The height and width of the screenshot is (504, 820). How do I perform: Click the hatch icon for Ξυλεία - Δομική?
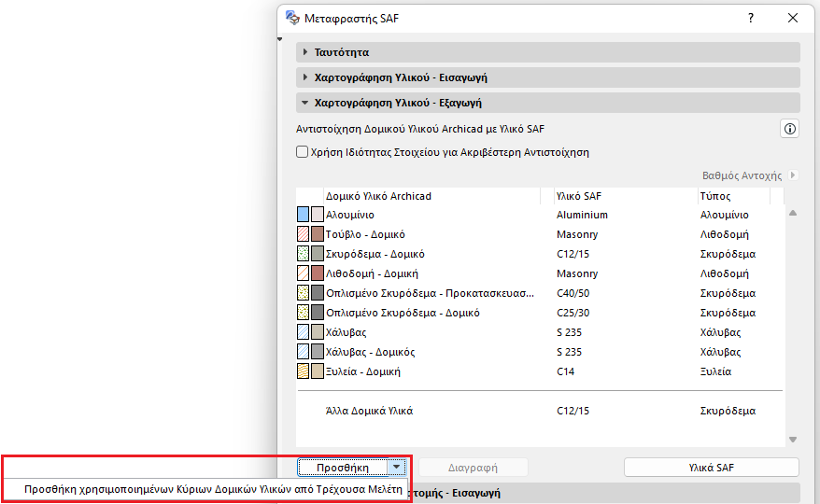303,371
